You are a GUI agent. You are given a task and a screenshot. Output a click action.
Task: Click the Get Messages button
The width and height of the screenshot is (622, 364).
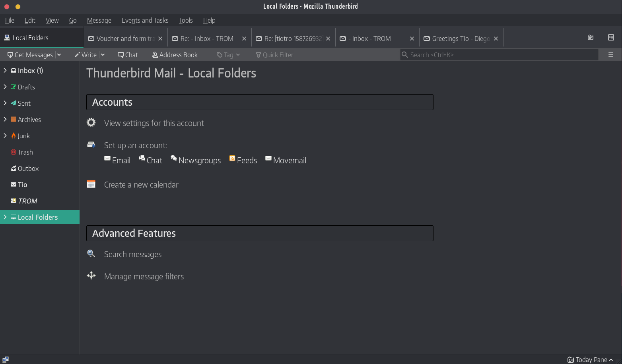coord(30,55)
